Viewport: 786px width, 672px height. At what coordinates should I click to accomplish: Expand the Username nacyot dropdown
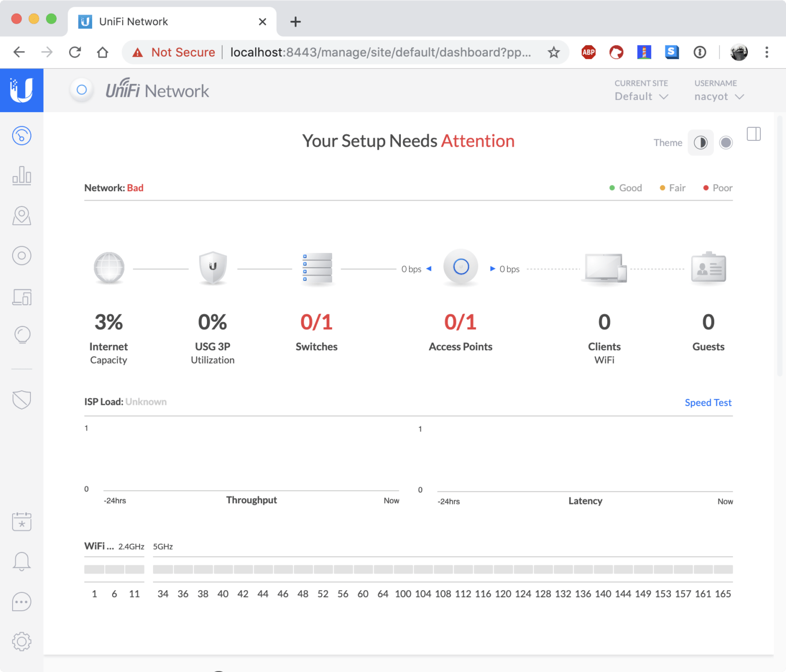[719, 96]
